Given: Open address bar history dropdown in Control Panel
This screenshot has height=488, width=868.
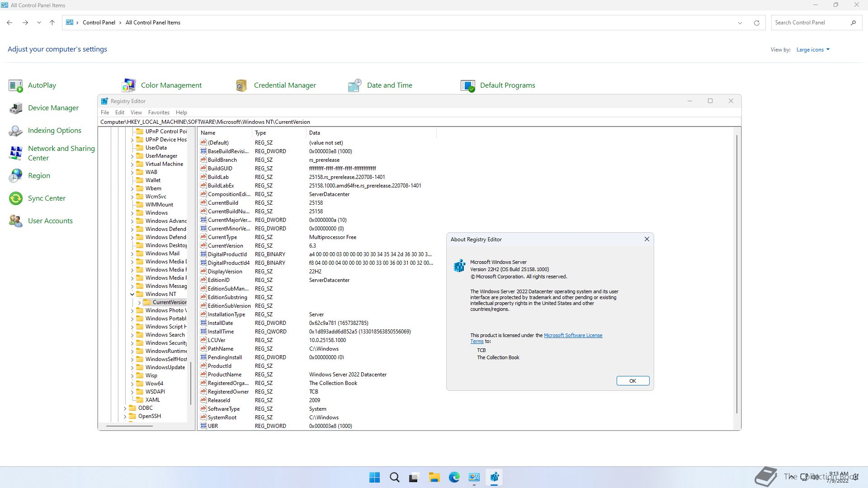Looking at the screenshot, I should tap(740, 23).
